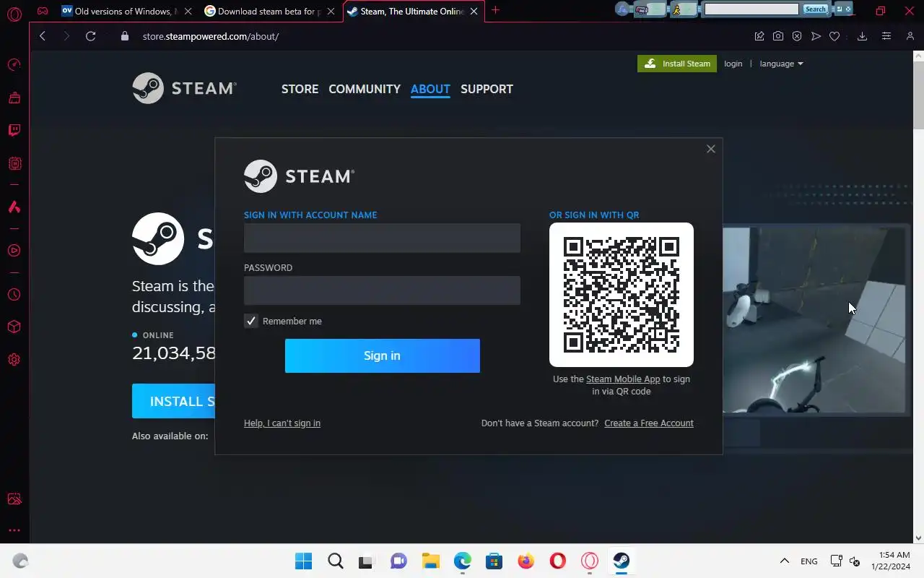Open File Explorer from taskbar
Viewport: 924px width, 578px height.
431,561
